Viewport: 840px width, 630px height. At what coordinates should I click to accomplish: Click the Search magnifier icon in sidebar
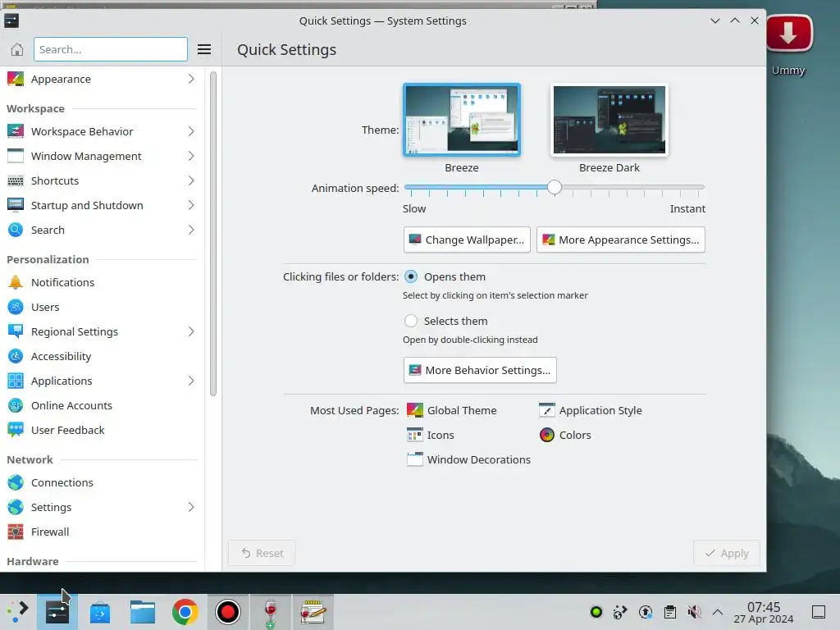pyautogui.click(x=16, y=230)
